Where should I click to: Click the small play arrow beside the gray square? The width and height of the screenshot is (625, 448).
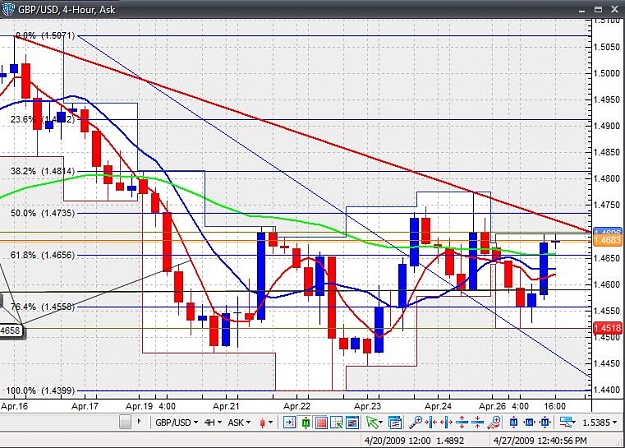139,421
